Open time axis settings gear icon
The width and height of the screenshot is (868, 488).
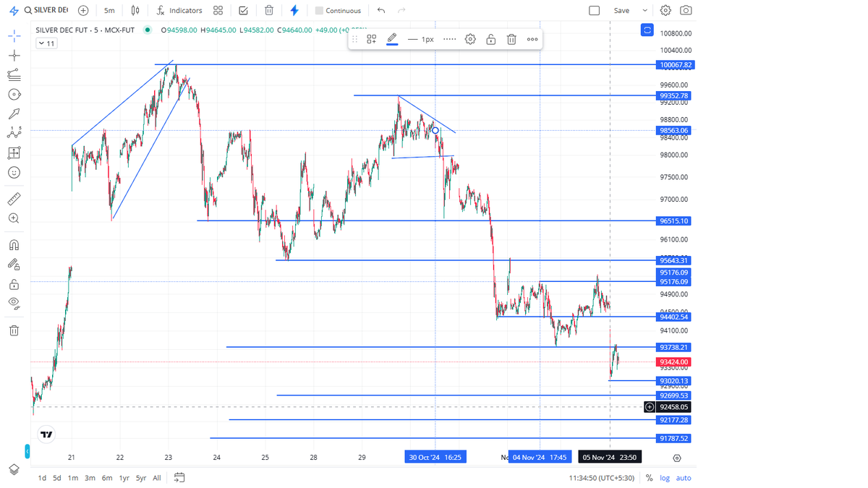(x=677, y=458)
